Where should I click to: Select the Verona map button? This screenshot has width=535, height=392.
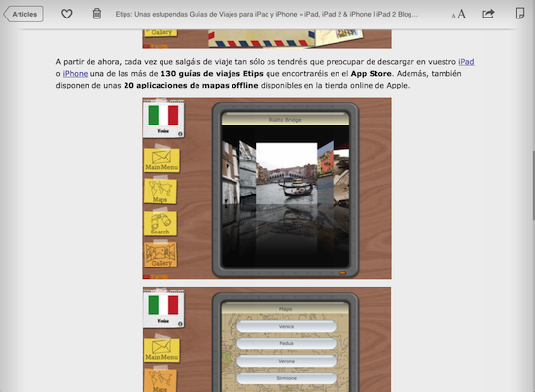click(286, 361)
